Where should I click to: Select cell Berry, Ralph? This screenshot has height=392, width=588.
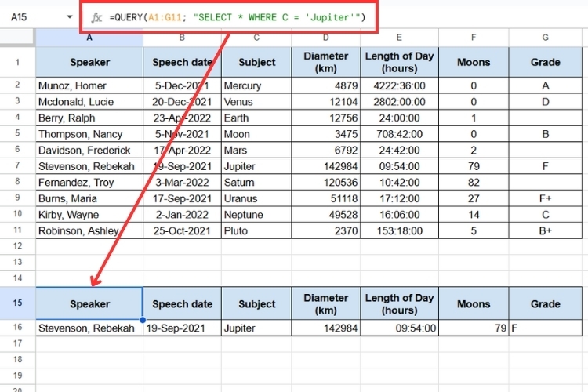(89, 118)
